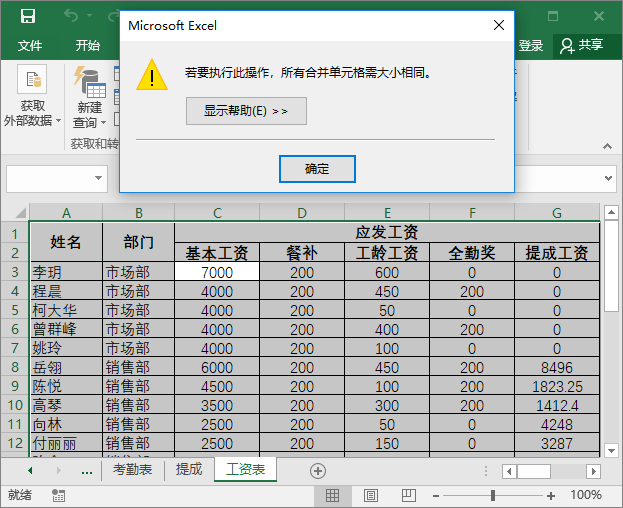Open the Get External Data icon
Viewport: 623px width, 508px height.
[x=32, y=79]
